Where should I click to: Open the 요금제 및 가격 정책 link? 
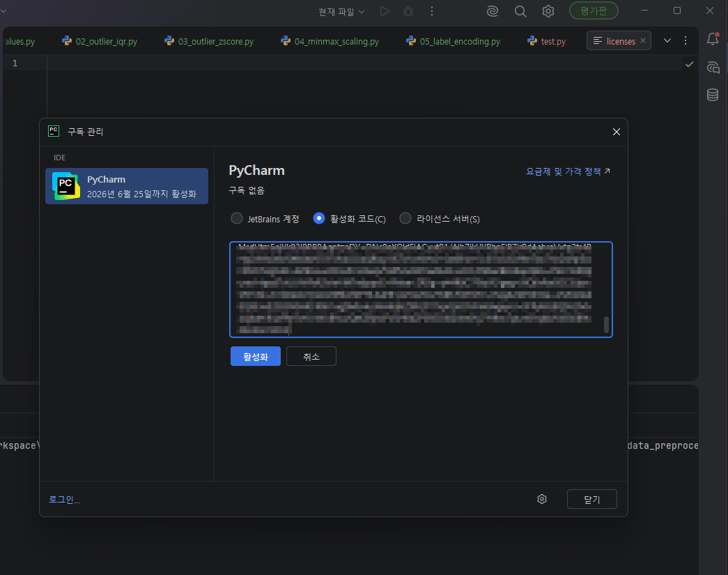568,171
